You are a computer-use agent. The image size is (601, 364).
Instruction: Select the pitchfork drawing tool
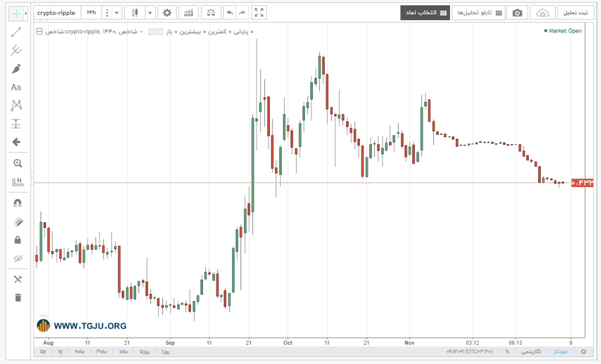point(16,50)
